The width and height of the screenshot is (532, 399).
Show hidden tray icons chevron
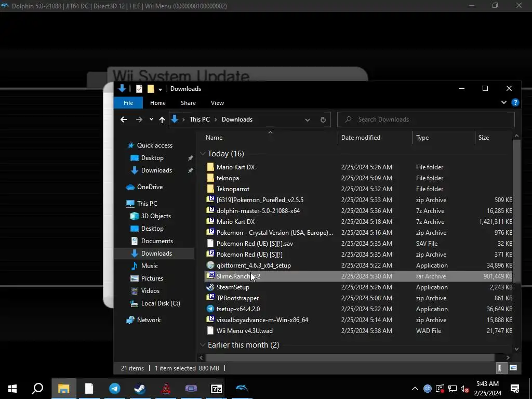pos(415,389)
